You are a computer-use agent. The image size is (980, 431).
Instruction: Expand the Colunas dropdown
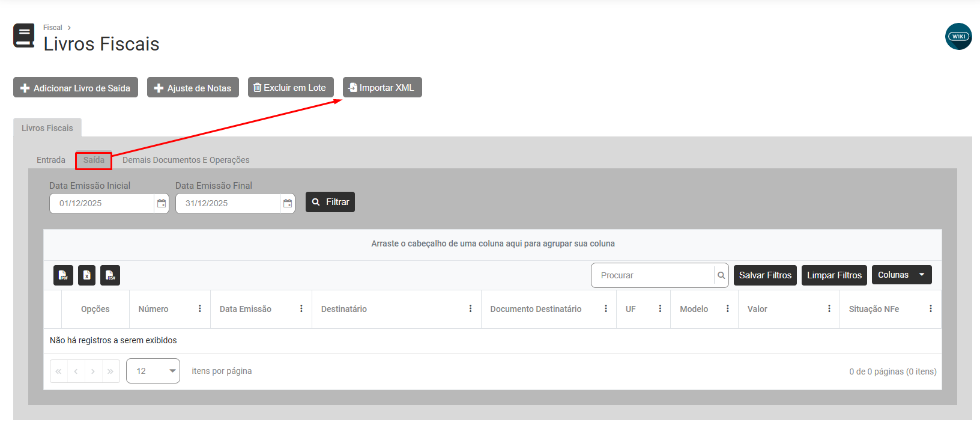tap(902, 275)
